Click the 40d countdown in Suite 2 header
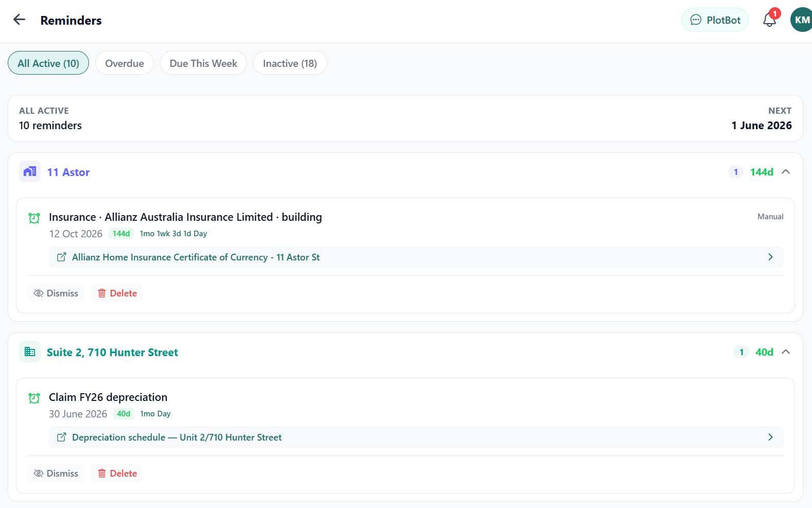Viewport: 812px width, 508px height. 764,352
